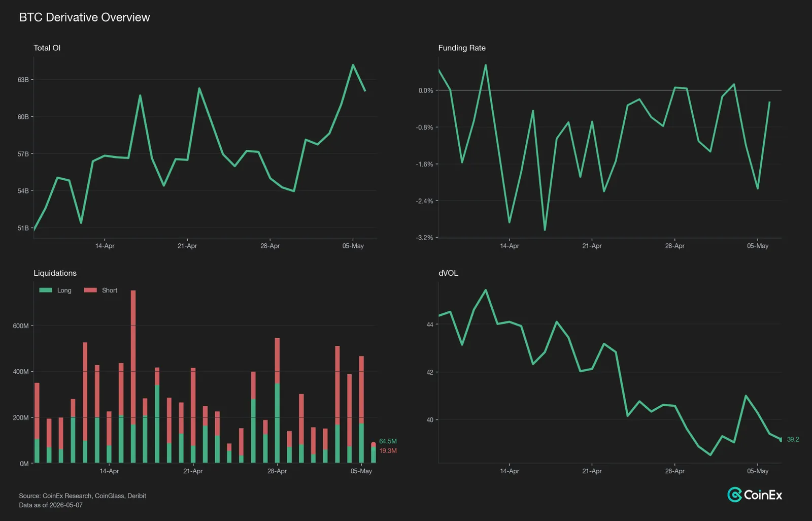Click the 19.3M short liquidation value
Image resolution: width=812 pixels, height=521 pixels.
pyautogui.click(x=388, y=451)
